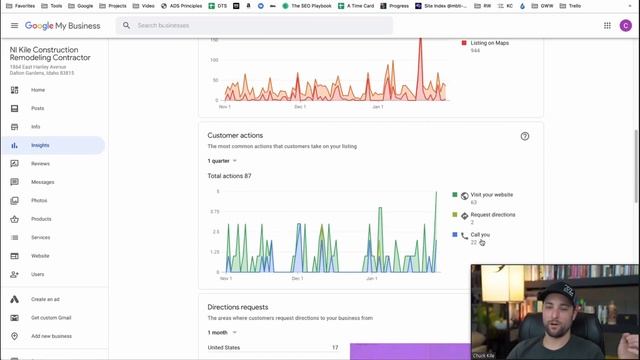Click Listing on Maps legend label
Screen dimensions: 640x360
click(489, 43)
